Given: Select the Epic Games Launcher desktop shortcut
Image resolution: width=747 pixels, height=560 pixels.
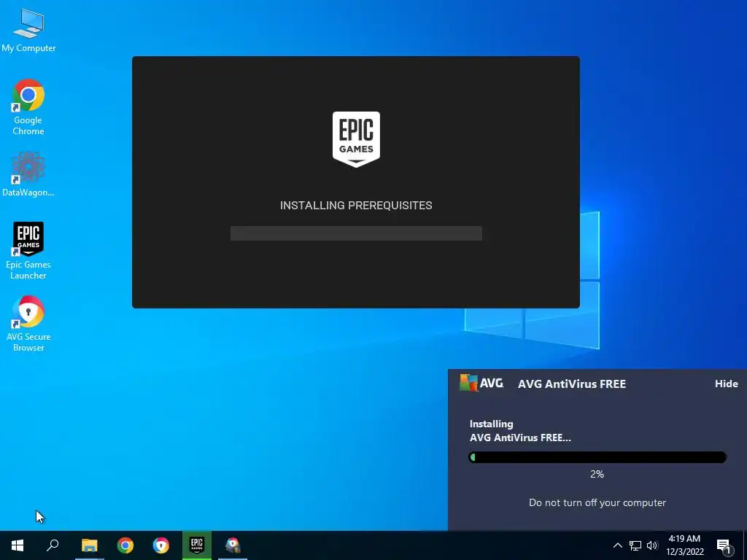Looking at the screenshot, I should [x=28, y=251].
